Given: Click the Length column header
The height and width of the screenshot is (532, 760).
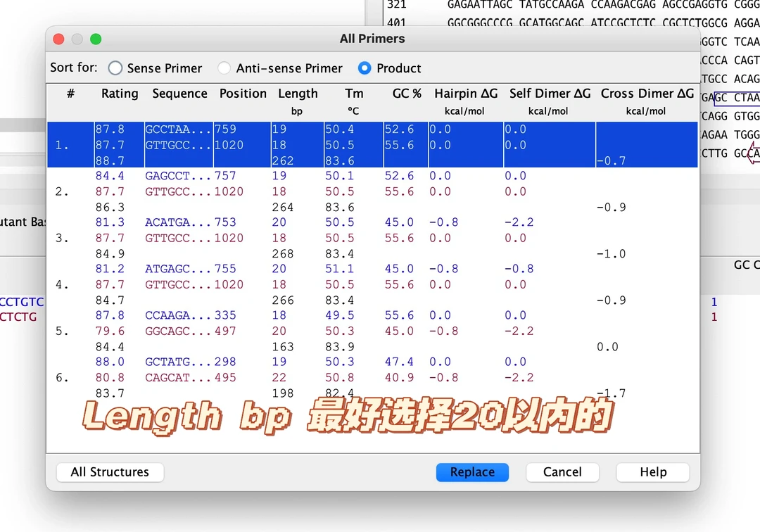Looking at the screenshot, I should tap(298, 94).
